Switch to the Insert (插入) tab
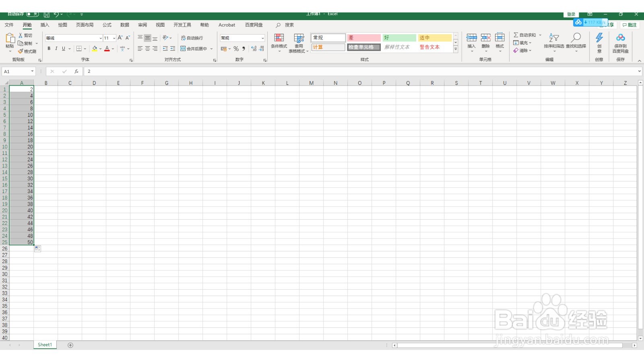The height and width of the screenshot is (362, 644). [x=45, y=25]
